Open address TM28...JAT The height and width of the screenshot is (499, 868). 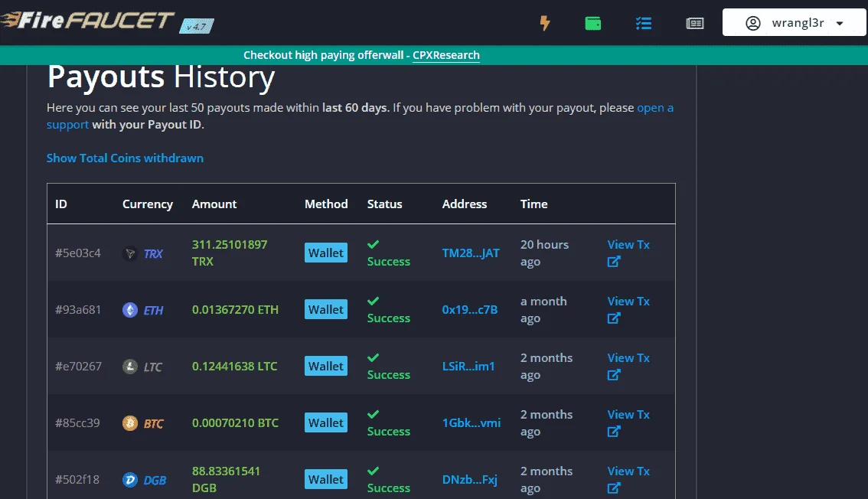[x=471, y=253]
